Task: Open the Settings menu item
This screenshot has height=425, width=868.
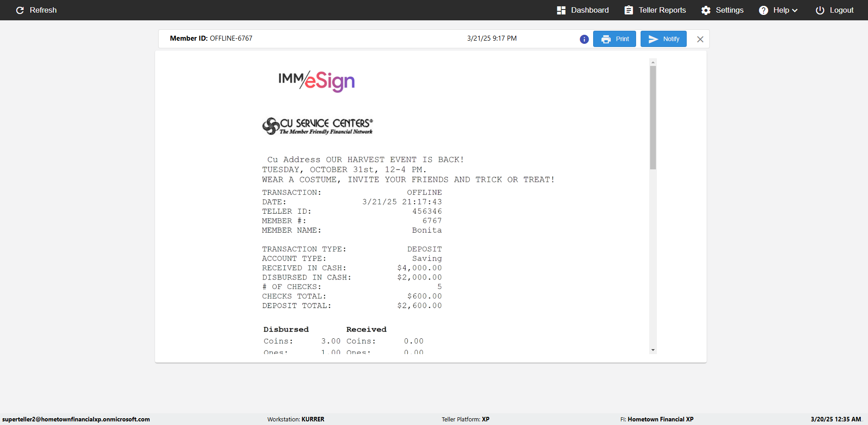Action: pyautogui.click(x=722, y=10)
